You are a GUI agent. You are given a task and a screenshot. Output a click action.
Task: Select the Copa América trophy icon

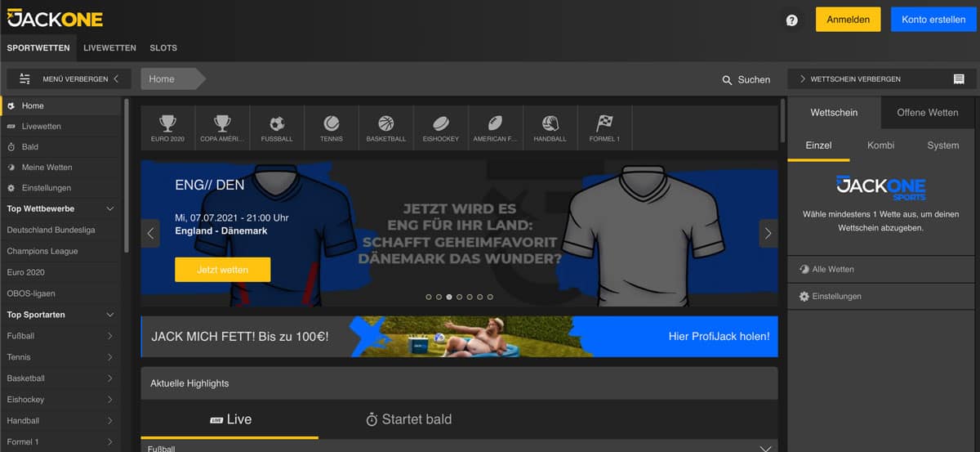(222, 123)
